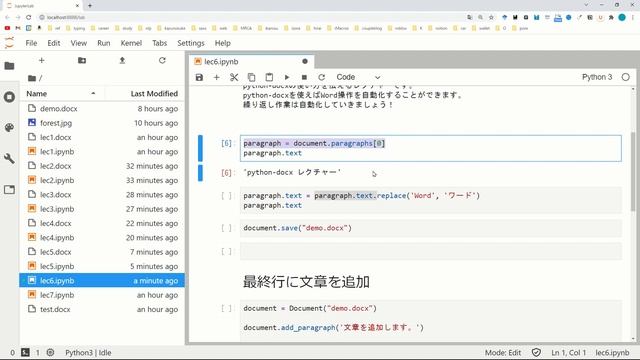
Task: Click the JupyterLab logo
Action: [x=9, y=43]
